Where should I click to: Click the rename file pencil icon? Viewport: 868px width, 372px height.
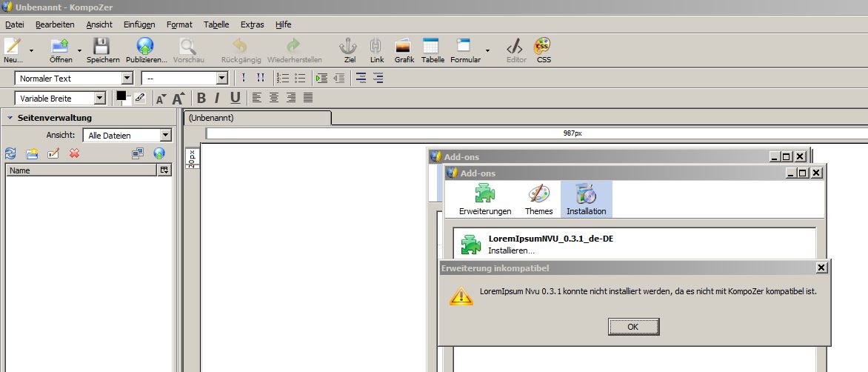pos(53,154)
